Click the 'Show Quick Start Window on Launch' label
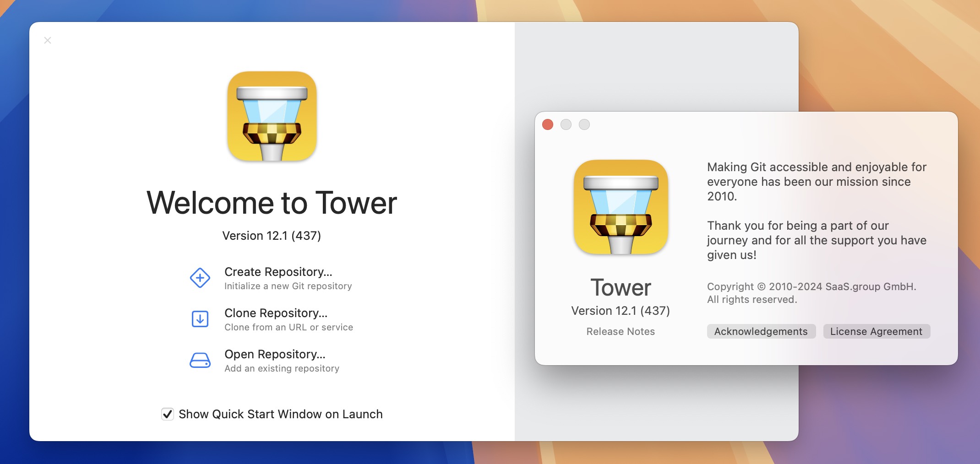The width and height of the screenshot is (980, 464). click(280, 414)
